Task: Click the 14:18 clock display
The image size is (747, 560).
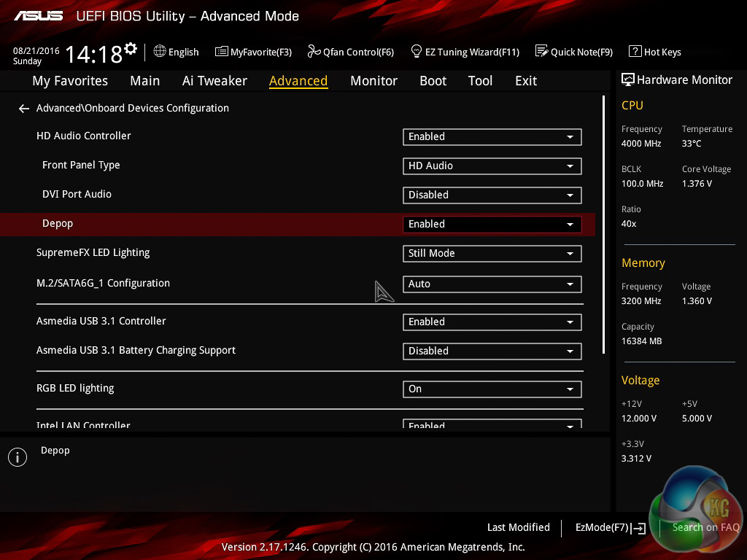Action: 94,55
